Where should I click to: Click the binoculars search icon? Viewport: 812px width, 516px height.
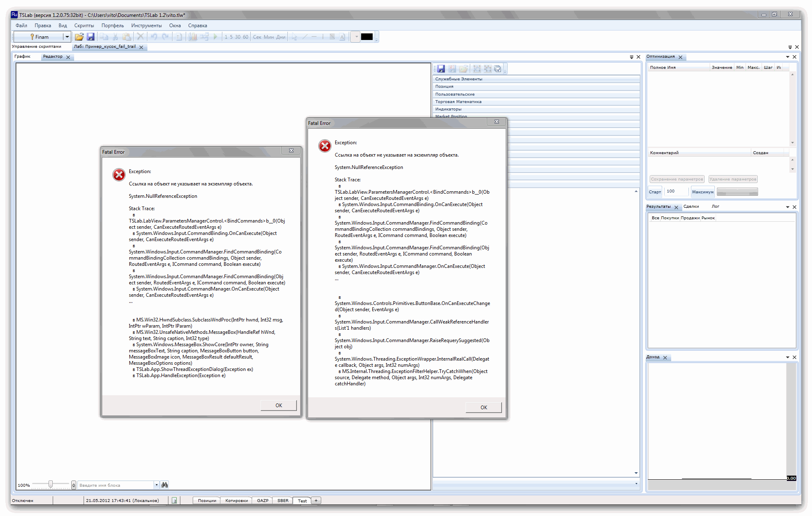click(x=165, y=485)
